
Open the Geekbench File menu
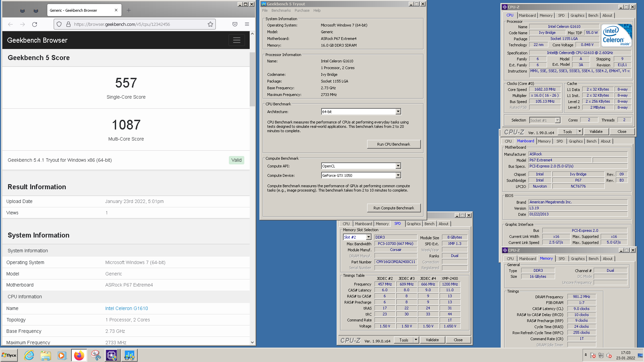265,10
